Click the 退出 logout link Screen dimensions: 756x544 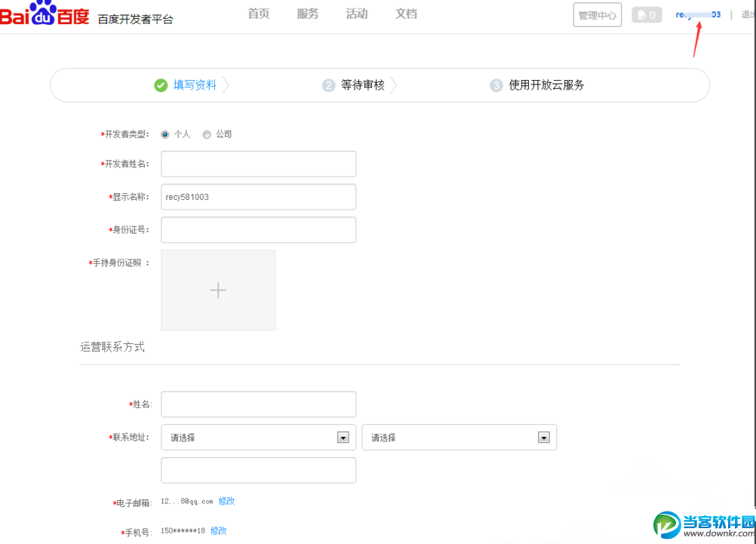click(x=748, y=14)
